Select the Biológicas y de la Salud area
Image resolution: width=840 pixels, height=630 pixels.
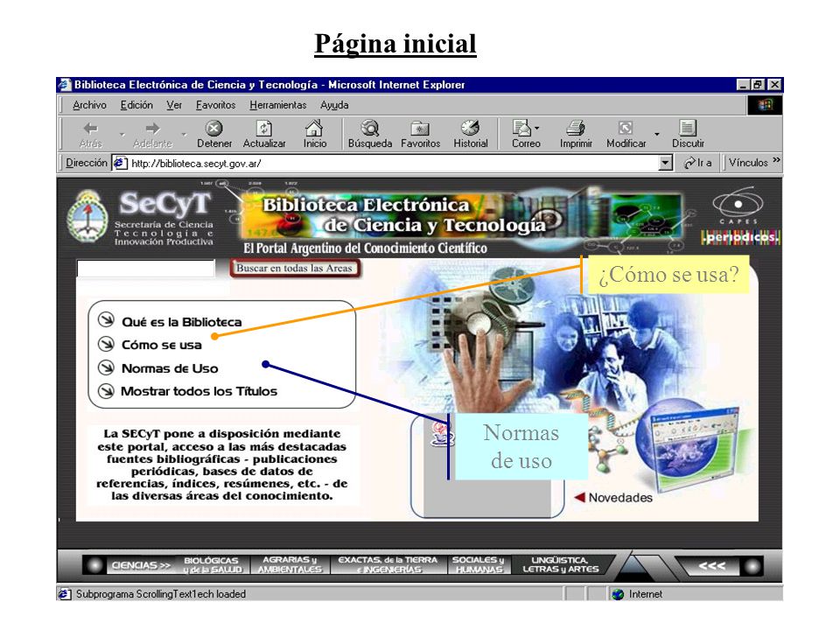coord(212,565)
